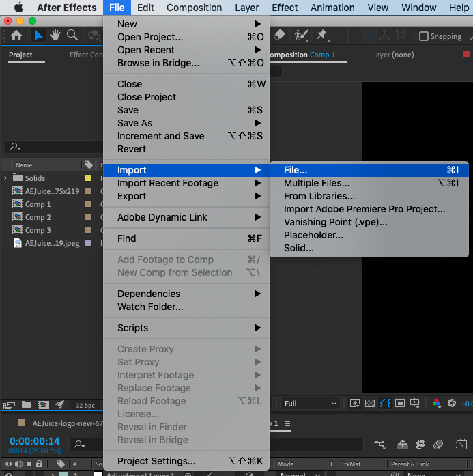The height and width of the screenshot is (476, 473).
Task: Click Comp 1 tan label swatch
Action: tap(89, 204)
